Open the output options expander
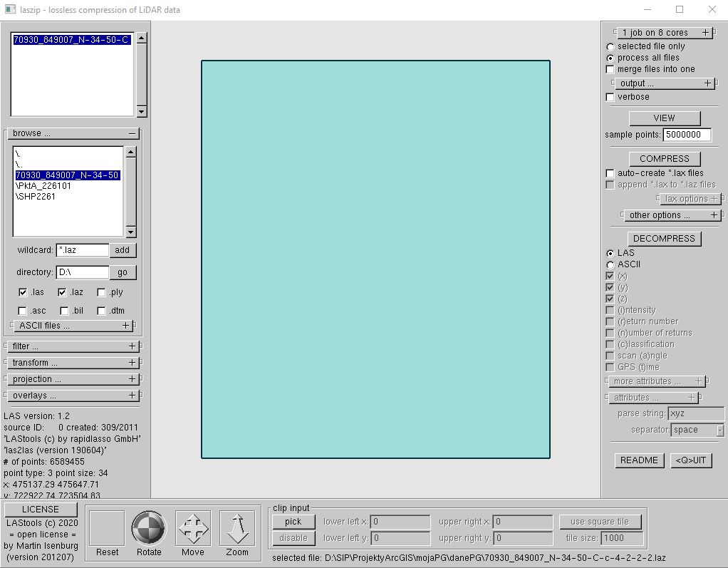 pos(707,83)
